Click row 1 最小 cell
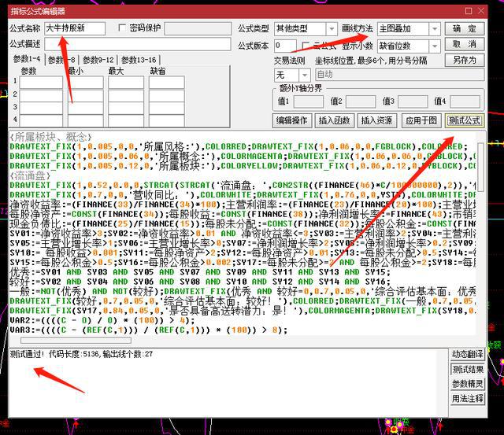 [x=86, y=82]
